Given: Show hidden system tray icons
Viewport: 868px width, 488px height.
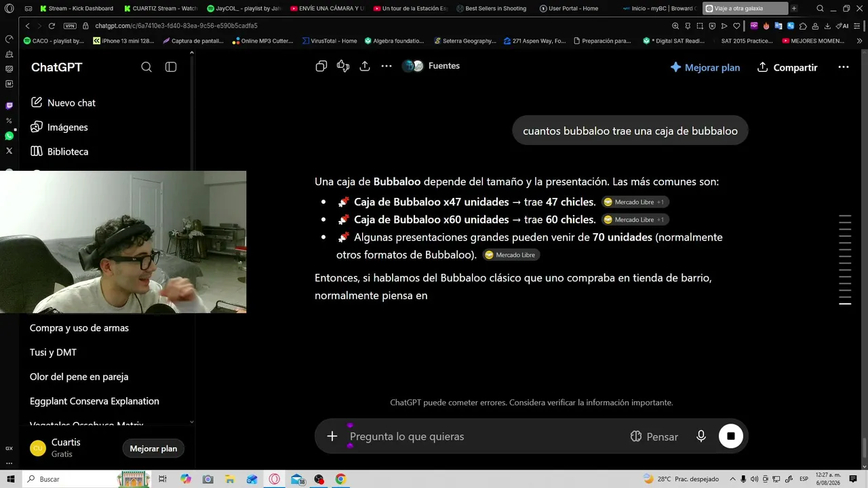Looking at the screenshot, I should click(x=734, y=479).
